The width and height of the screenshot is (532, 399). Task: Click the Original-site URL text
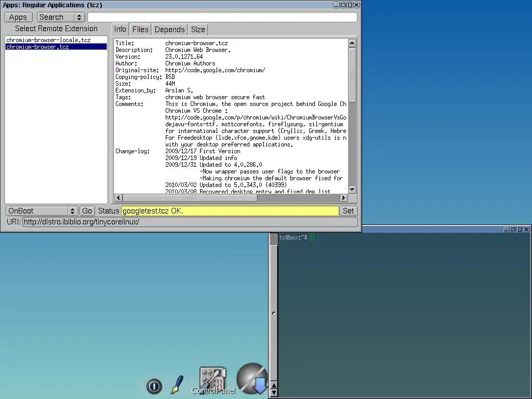215,70
